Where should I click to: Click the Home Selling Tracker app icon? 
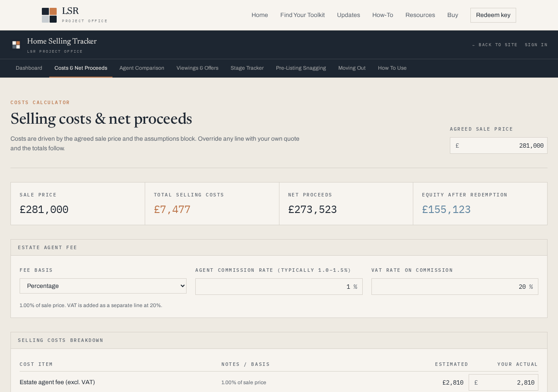16,45
